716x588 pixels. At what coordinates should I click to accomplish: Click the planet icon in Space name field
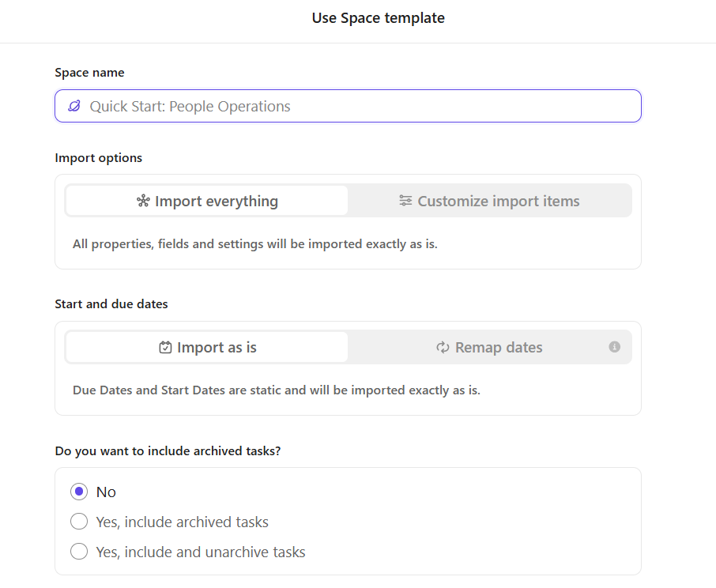click(x=74, y=105)
